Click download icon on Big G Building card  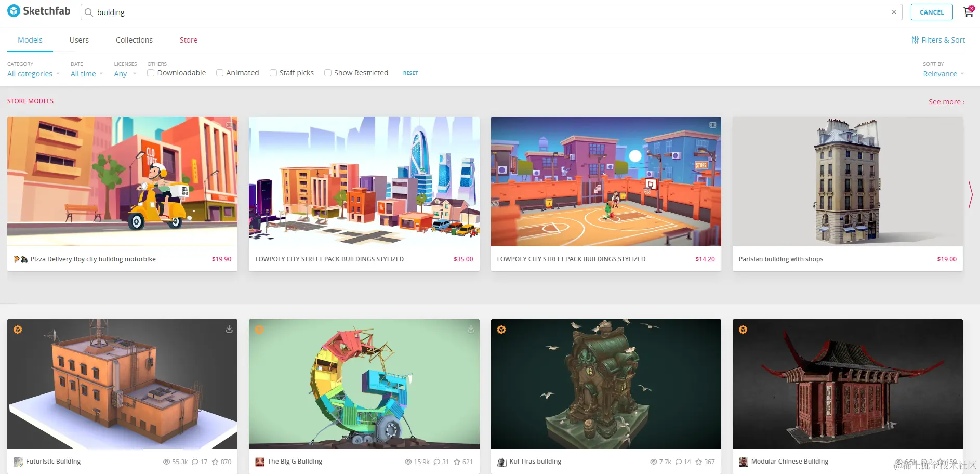(x=471, y=329)
